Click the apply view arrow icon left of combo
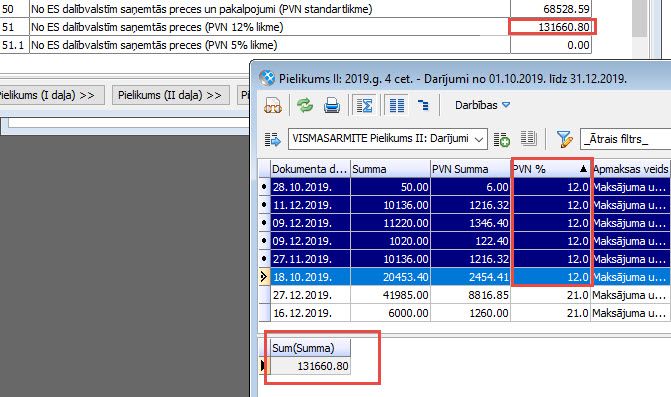 pos(273,139)
